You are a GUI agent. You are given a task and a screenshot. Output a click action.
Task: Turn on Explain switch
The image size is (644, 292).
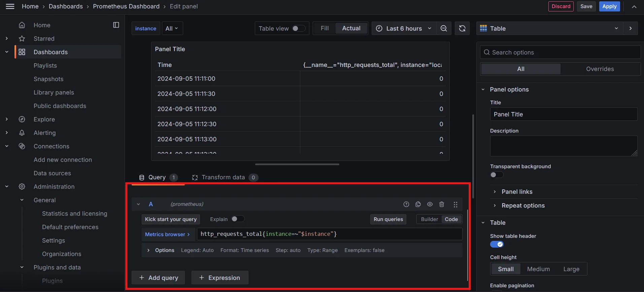[x=238, y=219]
